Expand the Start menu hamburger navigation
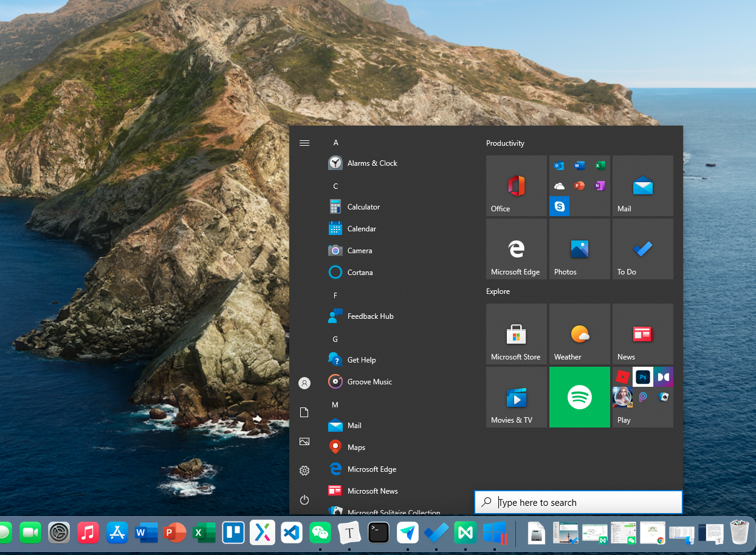 304,143
